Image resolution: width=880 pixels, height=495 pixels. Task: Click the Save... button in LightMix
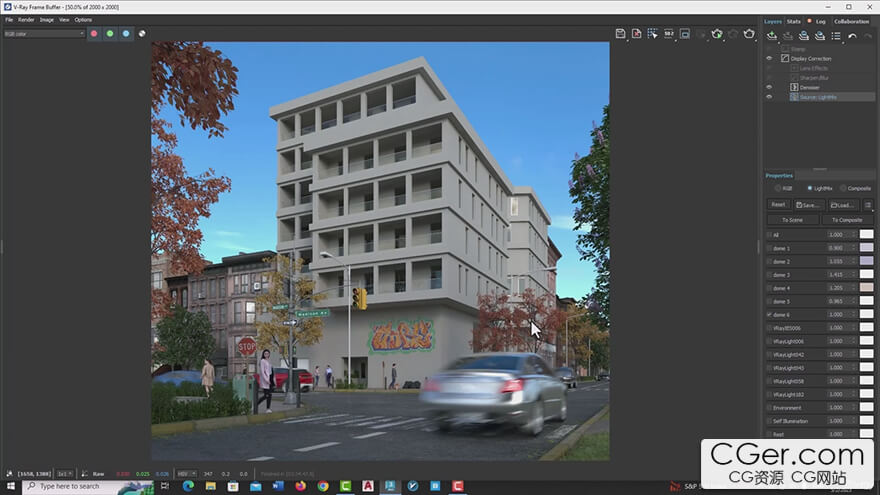coord(808,205)
